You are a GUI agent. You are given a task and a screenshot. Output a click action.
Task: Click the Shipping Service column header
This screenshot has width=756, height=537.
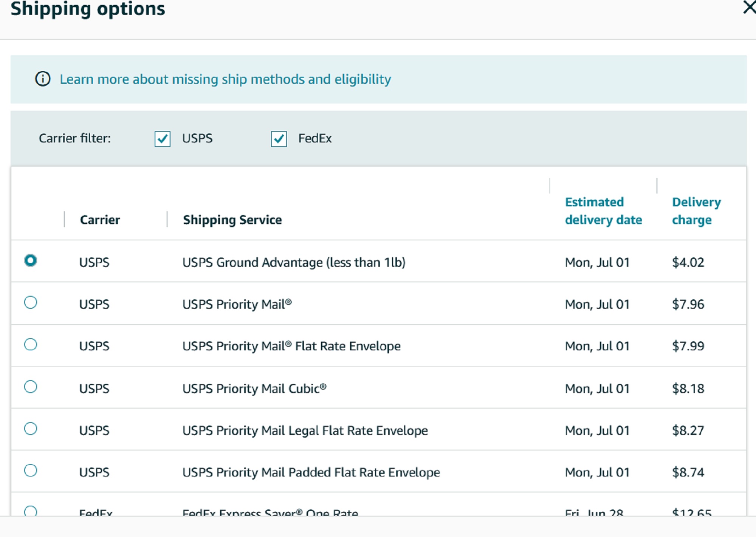click(232, 220)
